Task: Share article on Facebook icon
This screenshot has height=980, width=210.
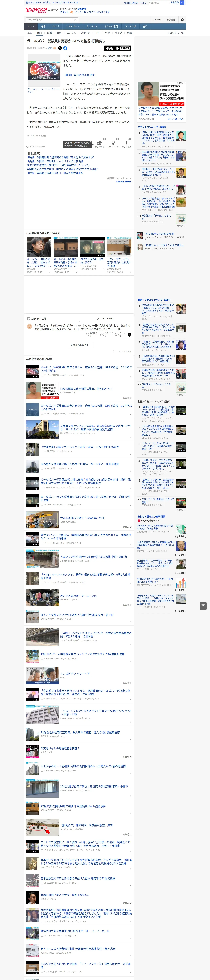Action: coord(65,48)
